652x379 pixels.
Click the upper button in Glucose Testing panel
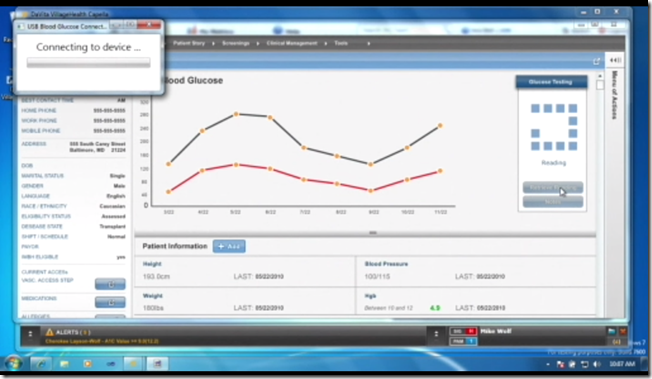pos(553,188)
